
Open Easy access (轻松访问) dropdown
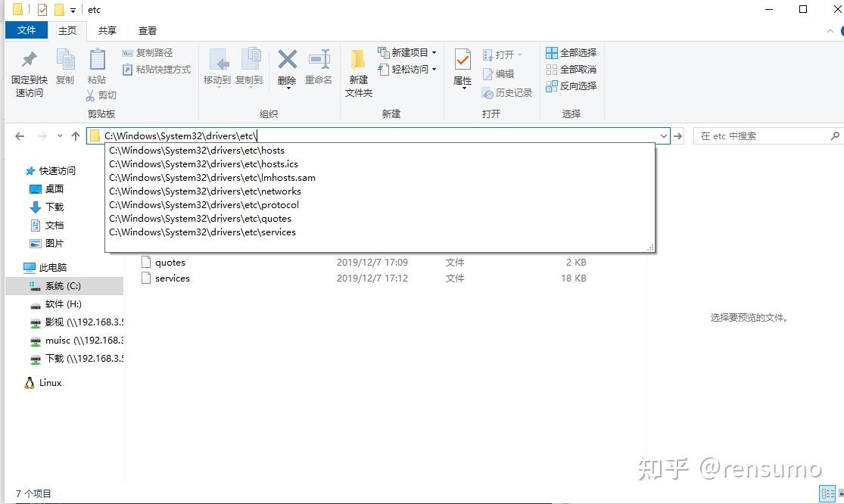click(x=407, y=70)
